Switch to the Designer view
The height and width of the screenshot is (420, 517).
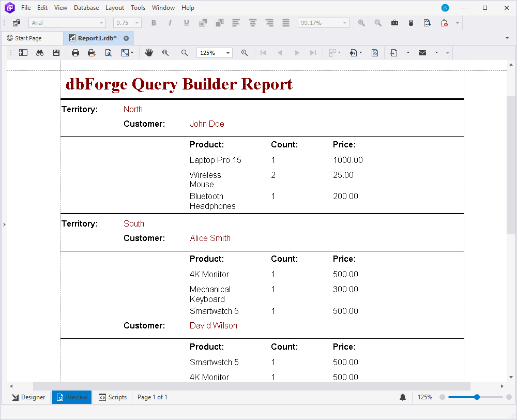[x=28, y=397]
